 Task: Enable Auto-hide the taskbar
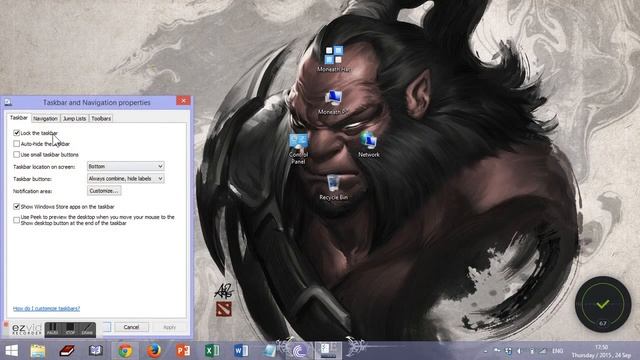(x=16, y=144)
